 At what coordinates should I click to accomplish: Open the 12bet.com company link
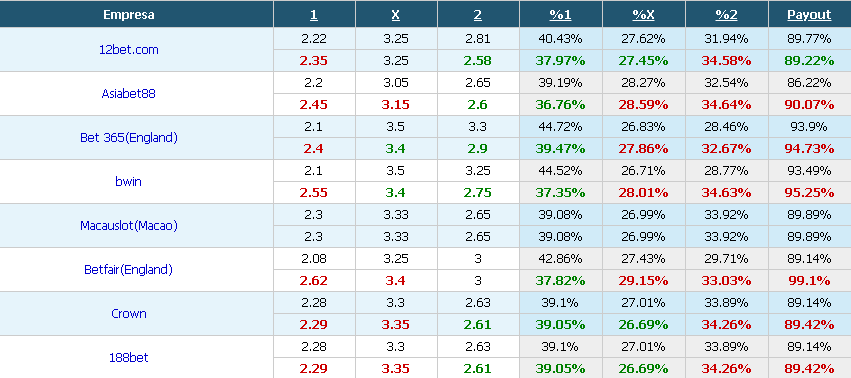coord(129,49)
